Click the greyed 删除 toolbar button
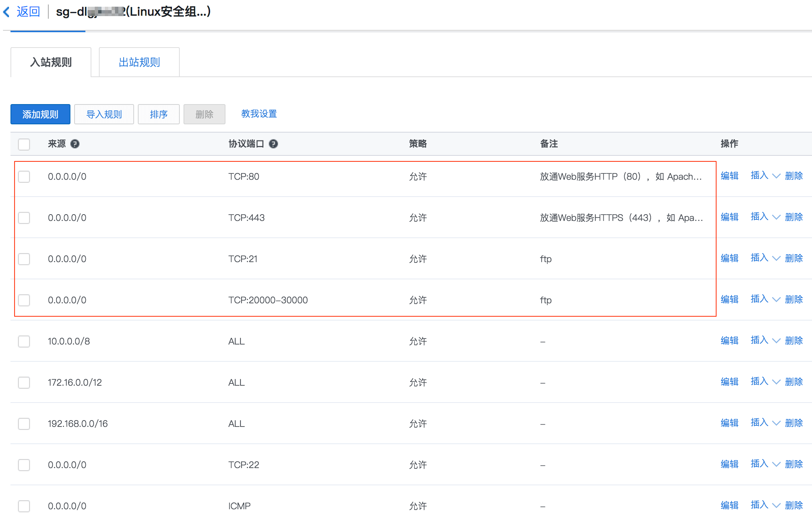 (x=204, y=114)
